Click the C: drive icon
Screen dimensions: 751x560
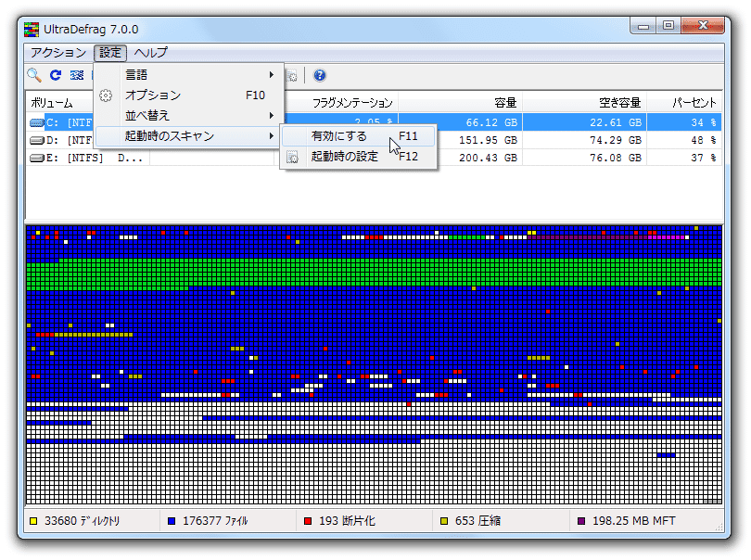coord(37,122)
